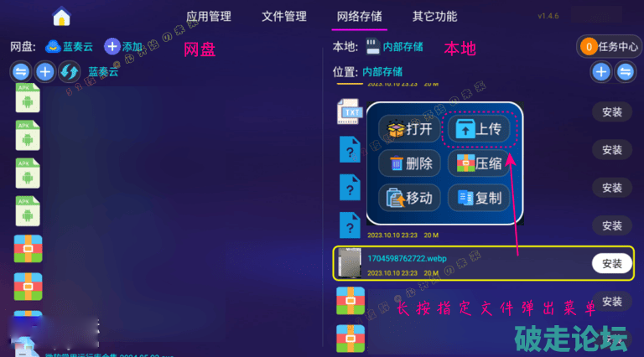Click the plus icon in local panel
Image resolution: width=644 pixels, height=357 pixels.
point(601,72)
